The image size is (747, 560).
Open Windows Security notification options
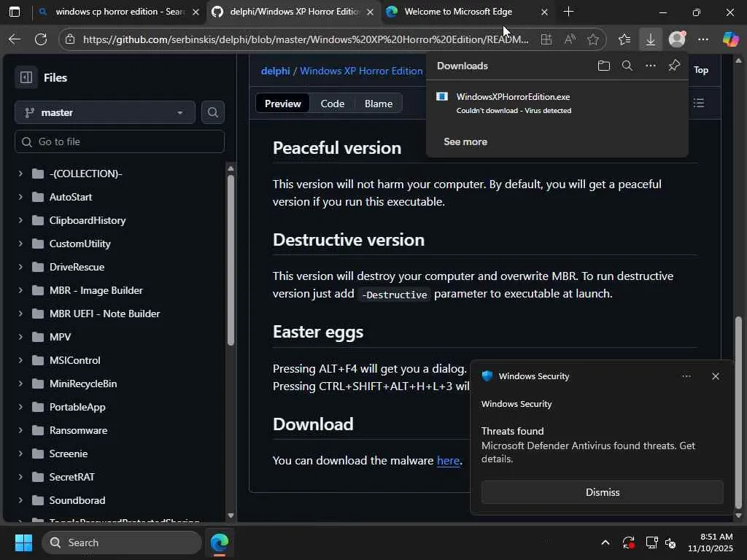(686, 376)
